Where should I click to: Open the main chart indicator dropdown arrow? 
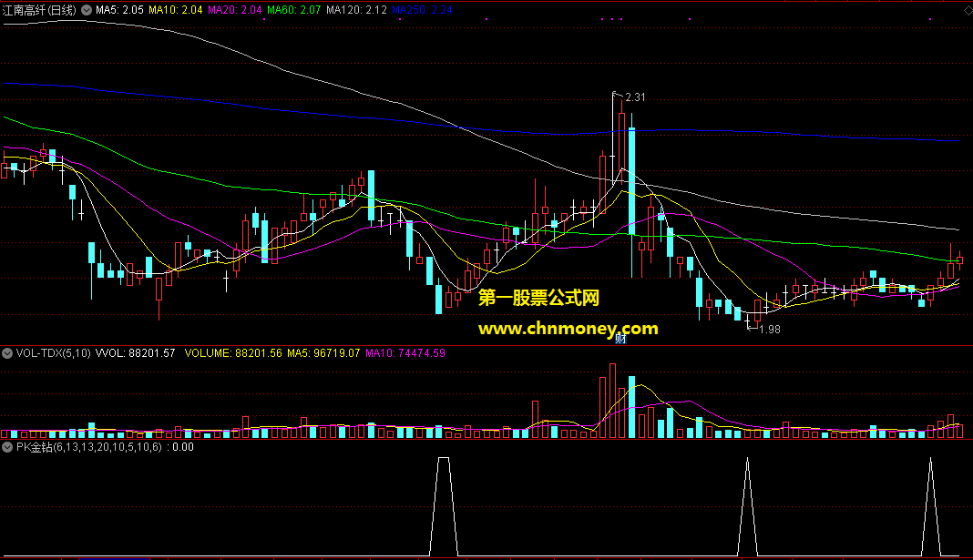(x=87, y=10)
